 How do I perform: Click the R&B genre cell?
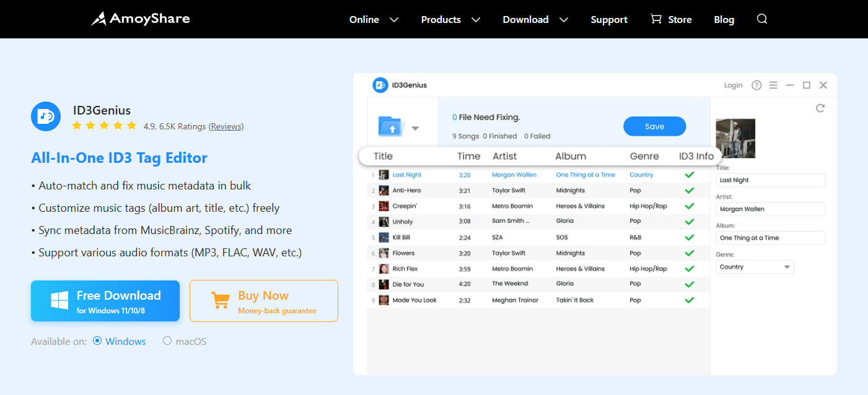point(636,237)
